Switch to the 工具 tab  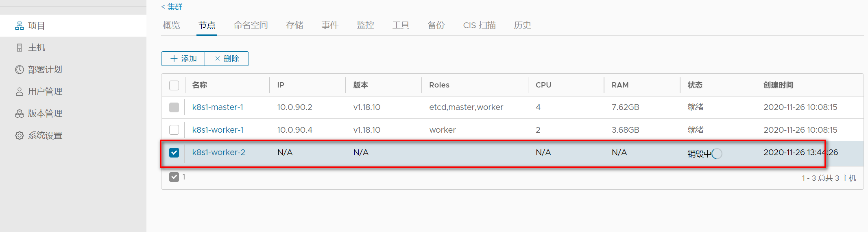[x=401, y=25]
